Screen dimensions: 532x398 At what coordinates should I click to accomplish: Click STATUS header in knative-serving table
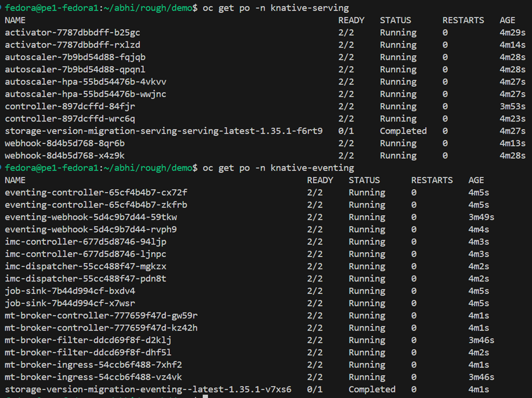click(395, 20)
